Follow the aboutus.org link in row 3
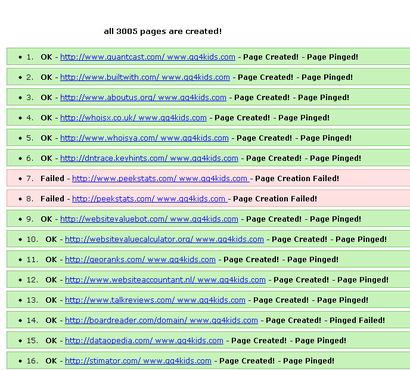 [143, 98]
